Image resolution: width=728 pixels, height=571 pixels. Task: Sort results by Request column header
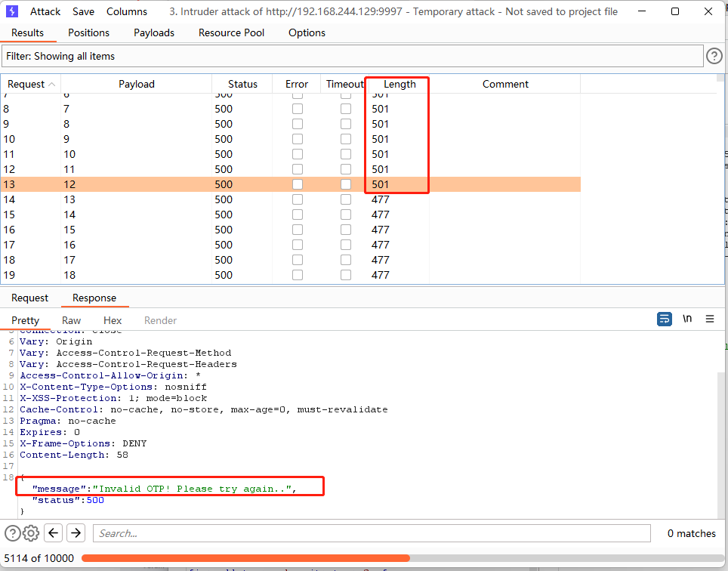coord(30,84)
